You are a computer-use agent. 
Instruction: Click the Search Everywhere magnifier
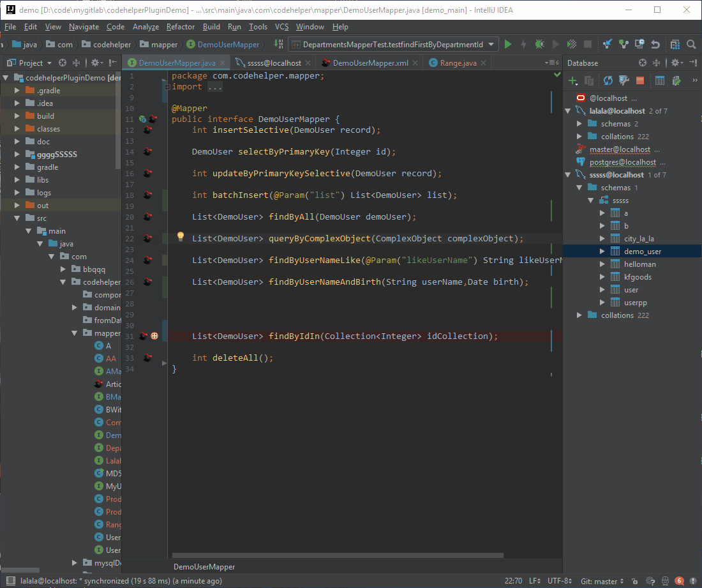tap(691, 44)
